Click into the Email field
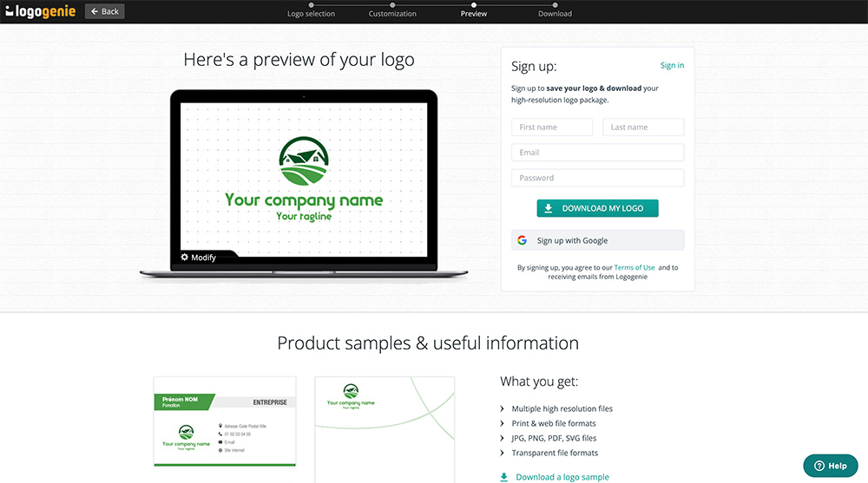Viewport: 868px width, 483px height. click(x=597, y=153)
